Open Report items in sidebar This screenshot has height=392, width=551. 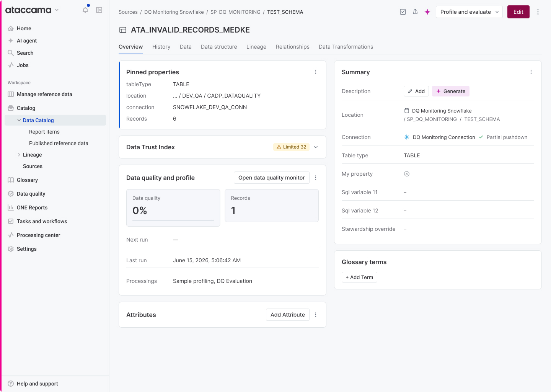coord(44,132)
